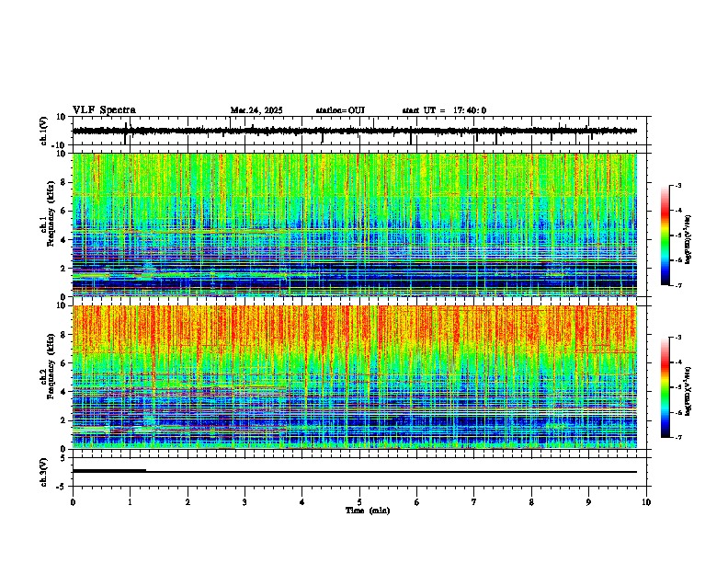Click the time axis end label 10

pos(646,502)
